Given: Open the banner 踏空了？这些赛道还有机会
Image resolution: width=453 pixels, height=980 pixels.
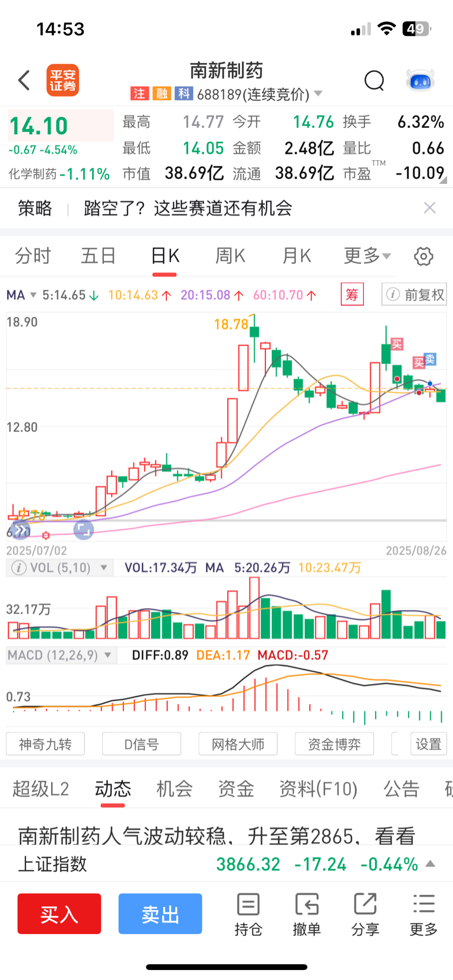Looking at the screenshot, I should click(188, 208).
